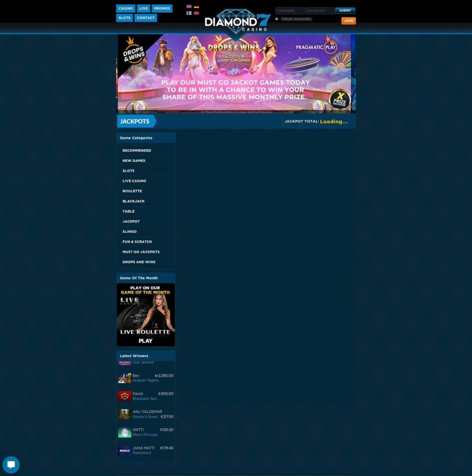The height and width of the screenshot is (476, 472).
Task: Open the live chat bubble icon
Action: coord(11,464)
